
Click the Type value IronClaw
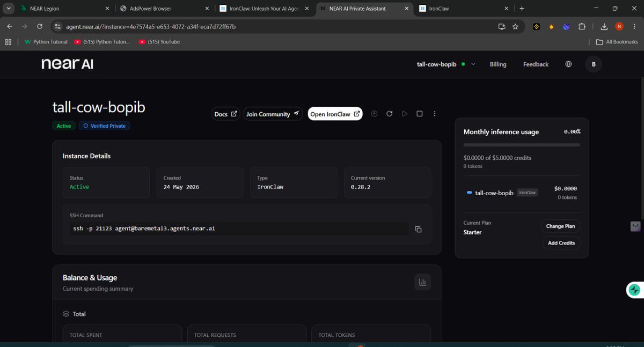pyautogui.click(x=270, y=187)
